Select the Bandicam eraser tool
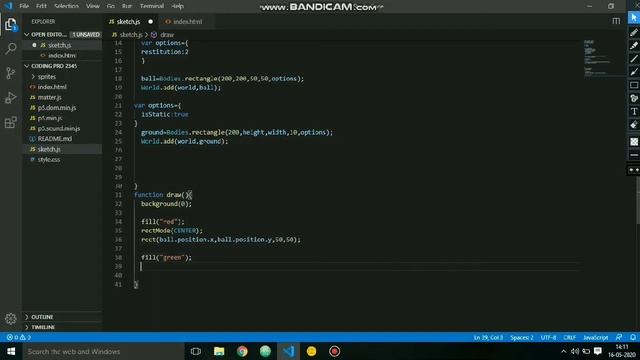This screenshot has height=360, width=640. 634,124
